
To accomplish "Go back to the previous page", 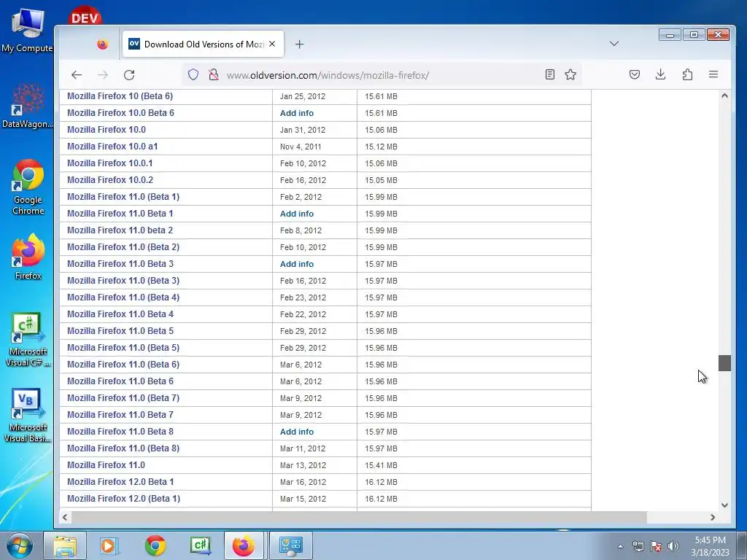I will pos(76,75).
